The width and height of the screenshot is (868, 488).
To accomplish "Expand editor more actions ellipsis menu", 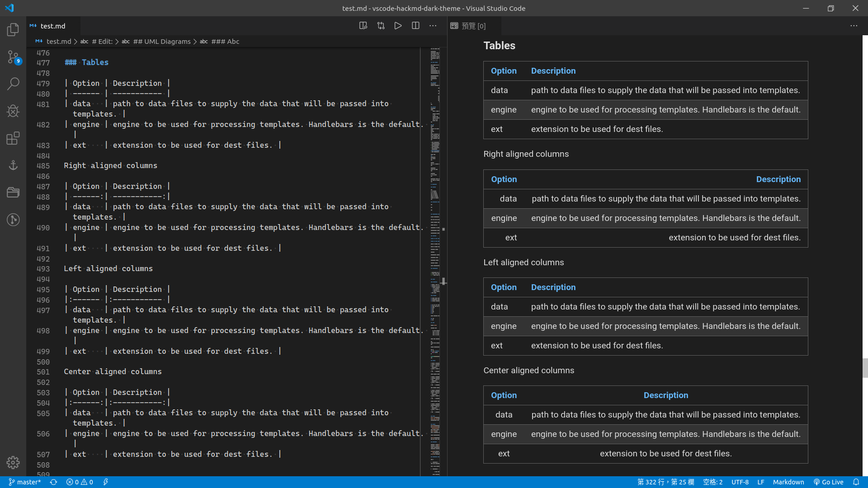I will pyautogui.click(x=433, y=26).
